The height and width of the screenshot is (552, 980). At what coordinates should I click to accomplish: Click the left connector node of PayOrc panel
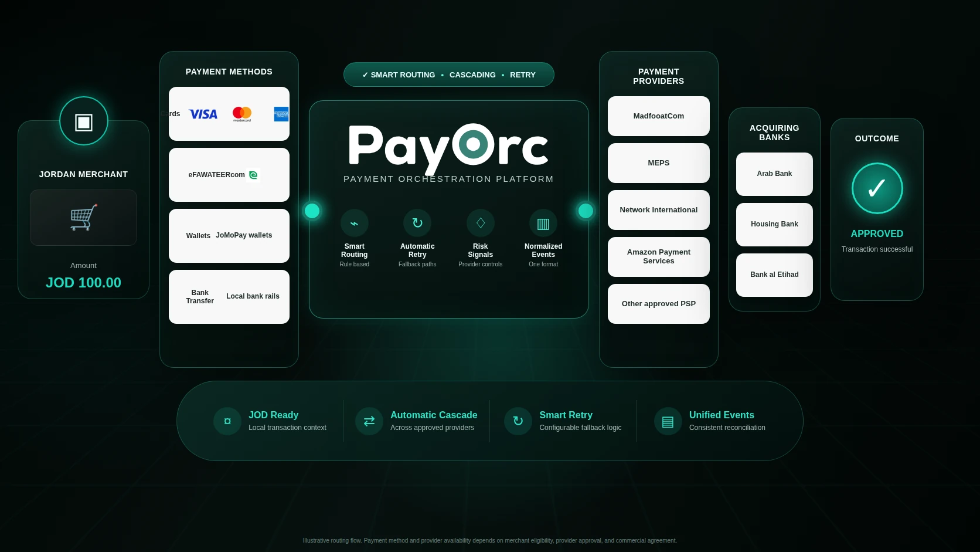click(312, 211)
